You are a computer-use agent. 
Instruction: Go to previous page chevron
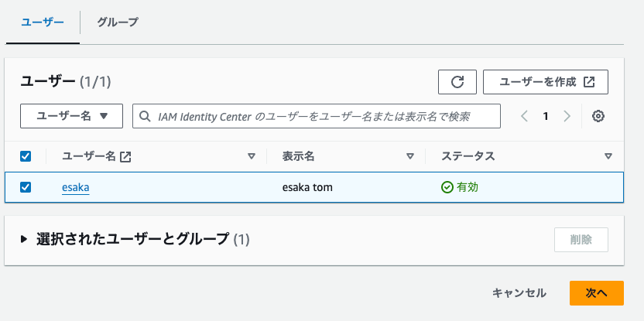(524, 116)
